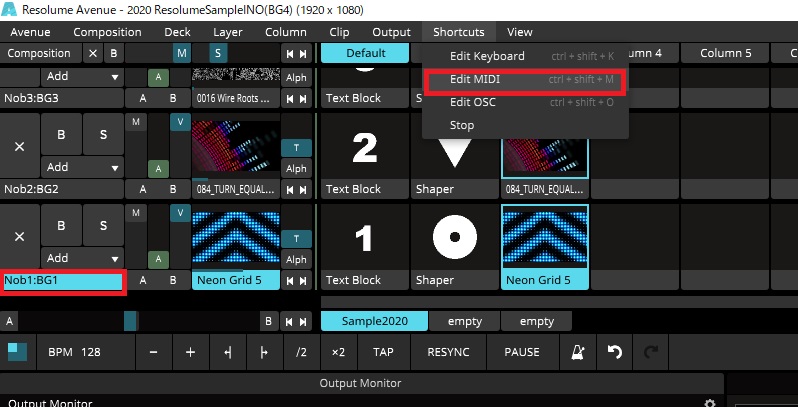This screenshot has height=407, width=798.
Task: Trigger the Column 5 header
Action: (725, 53)
